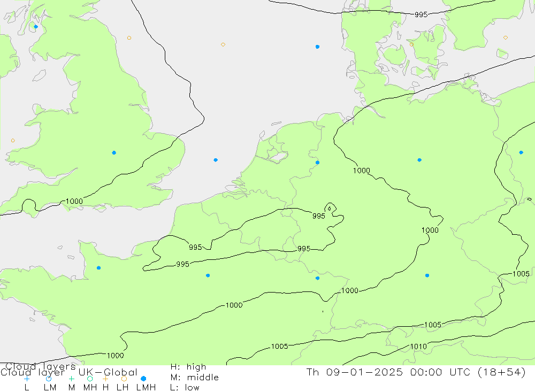This screenshot has height=392, width=535.
Task: Click the 1000 isobar label at the bottom left
Action: (x=116, y=356)
